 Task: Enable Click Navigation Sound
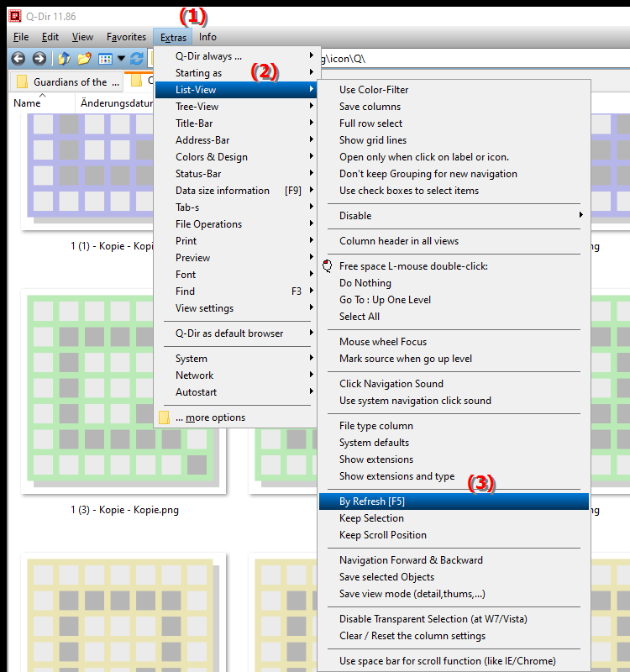click(454, 384)
